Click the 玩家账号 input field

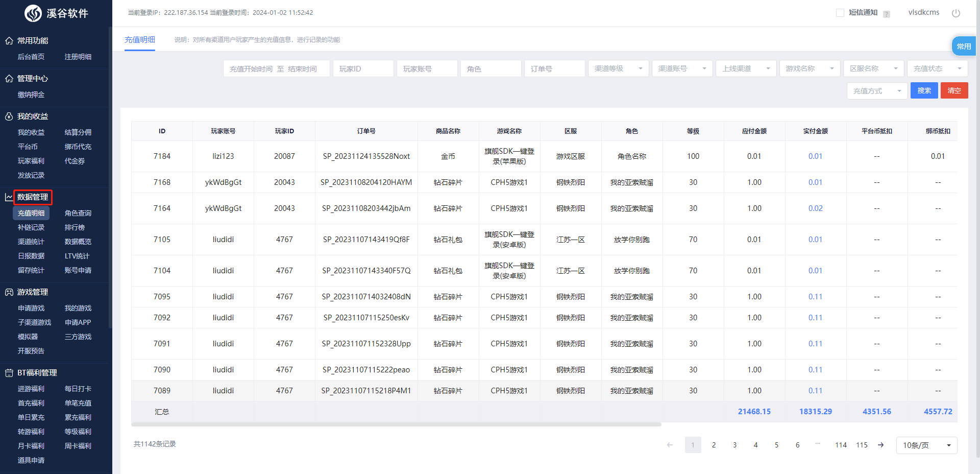click(427, 68)
